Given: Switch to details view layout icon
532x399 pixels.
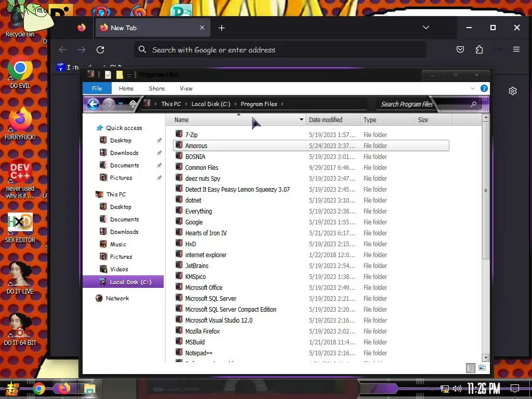Looking at the screenshot, I should [471, 368].
